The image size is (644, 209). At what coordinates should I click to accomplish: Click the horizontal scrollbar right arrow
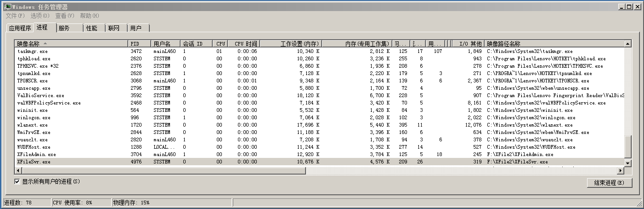tap(621, 171)
